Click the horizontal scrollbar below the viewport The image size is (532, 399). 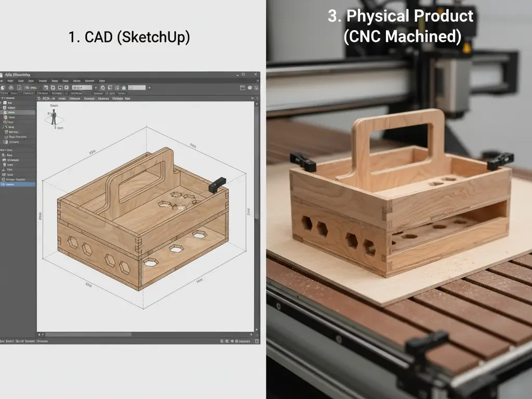tap(88, 335)
